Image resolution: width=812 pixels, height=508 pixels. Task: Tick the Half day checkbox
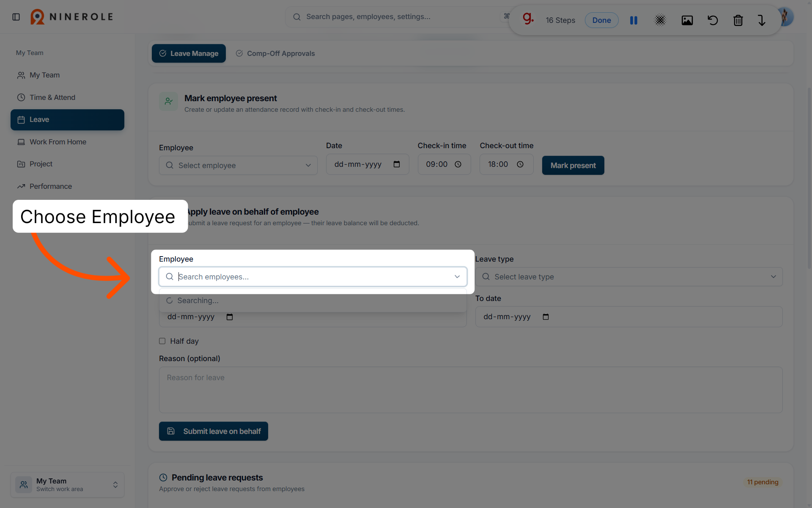(162, 341)
